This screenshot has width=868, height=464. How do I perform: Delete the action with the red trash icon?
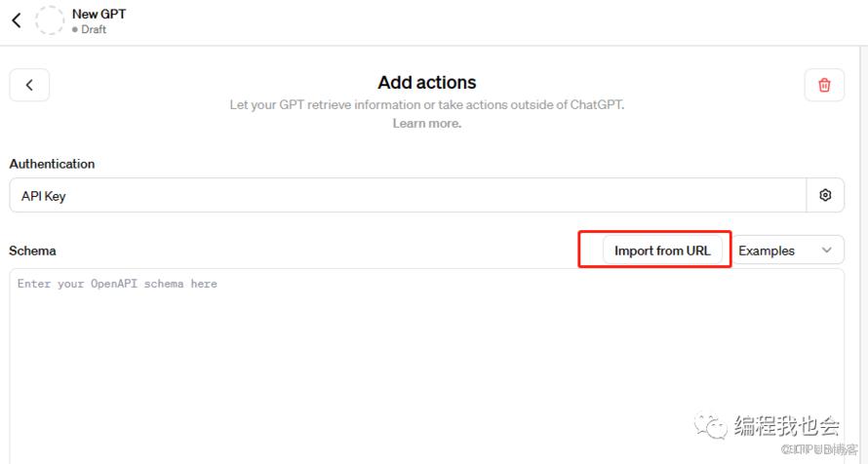tap(824, 85)
